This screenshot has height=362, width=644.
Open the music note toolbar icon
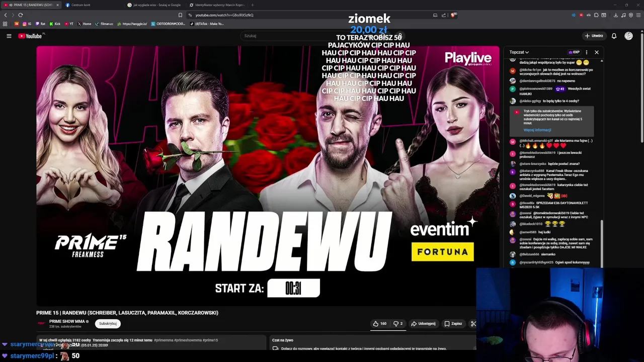624,15
